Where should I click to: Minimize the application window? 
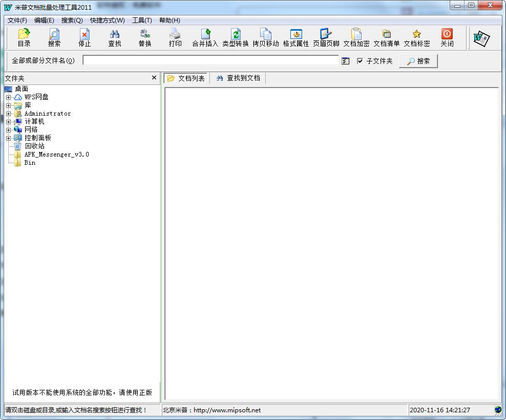tap(457, 6)
